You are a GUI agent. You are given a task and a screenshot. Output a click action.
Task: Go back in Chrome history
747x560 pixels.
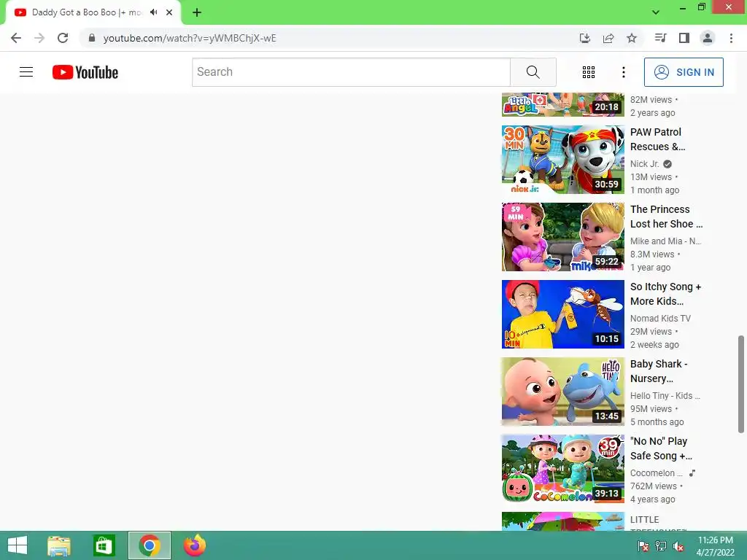[16, 38]
